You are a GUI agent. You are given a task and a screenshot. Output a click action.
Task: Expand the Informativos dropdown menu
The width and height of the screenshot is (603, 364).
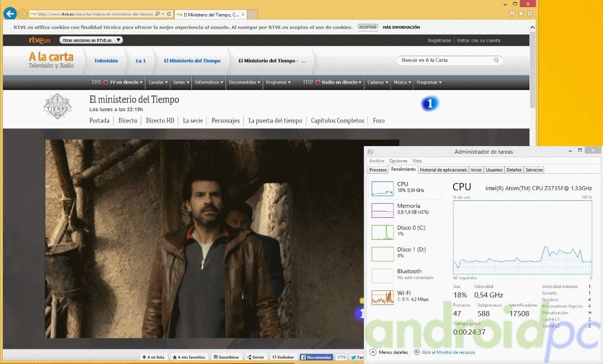click(209, 82)
